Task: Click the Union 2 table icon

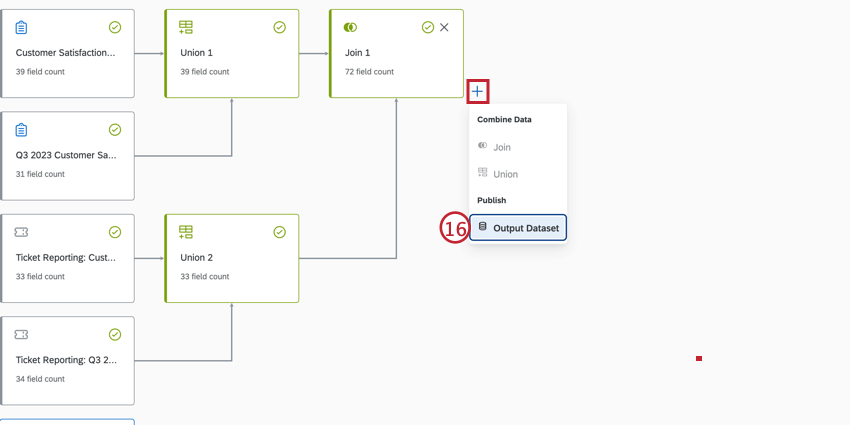Action: pos(186,232)
